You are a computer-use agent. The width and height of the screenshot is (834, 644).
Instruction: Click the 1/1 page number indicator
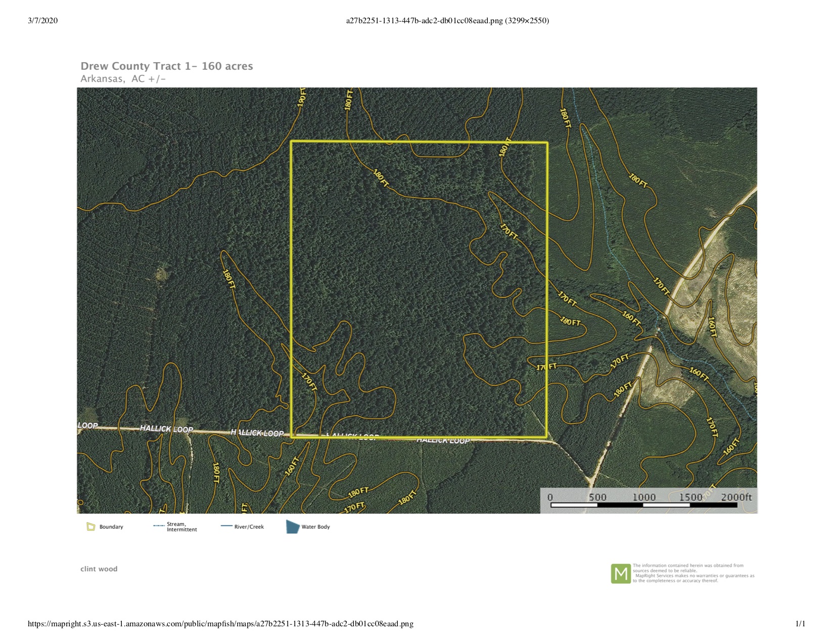pos(800,624)
